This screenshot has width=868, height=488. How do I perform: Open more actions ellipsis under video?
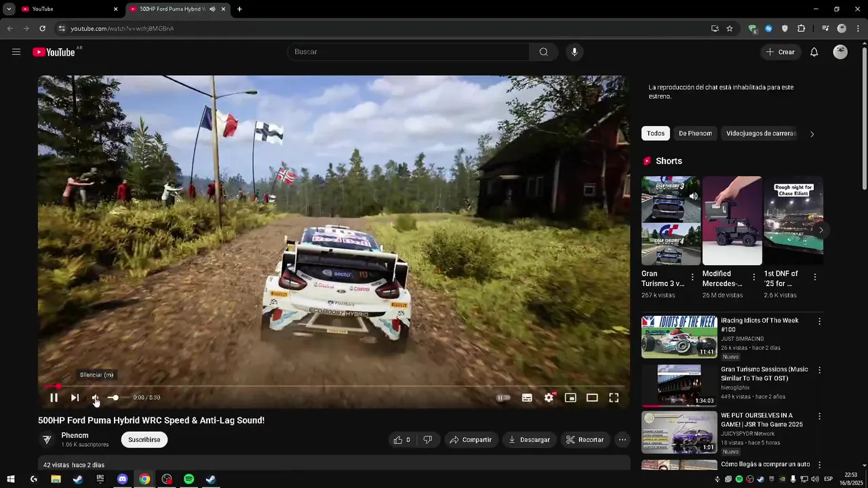623,440
